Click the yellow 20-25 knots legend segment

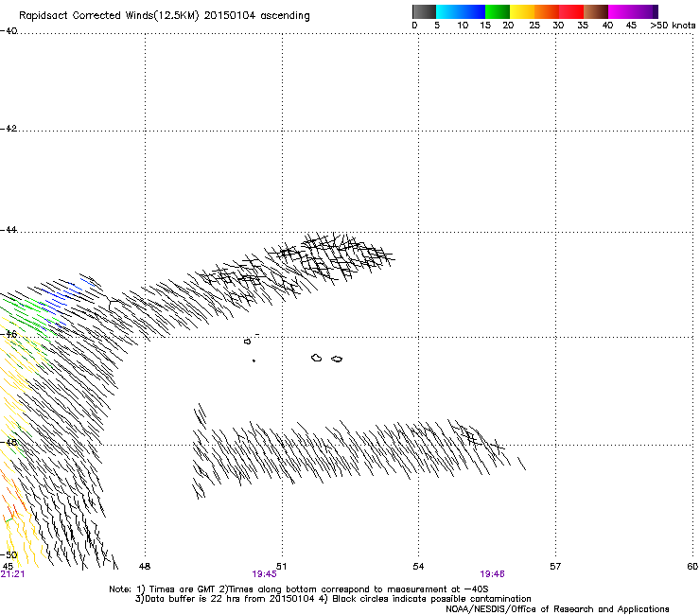522,11
